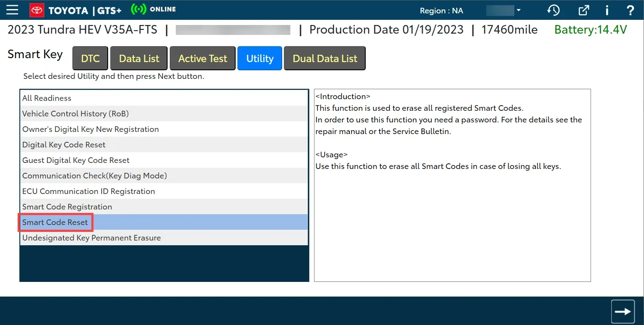Click the Toyota logo icon
Screen dimensions: 644x325
point(37,10)
